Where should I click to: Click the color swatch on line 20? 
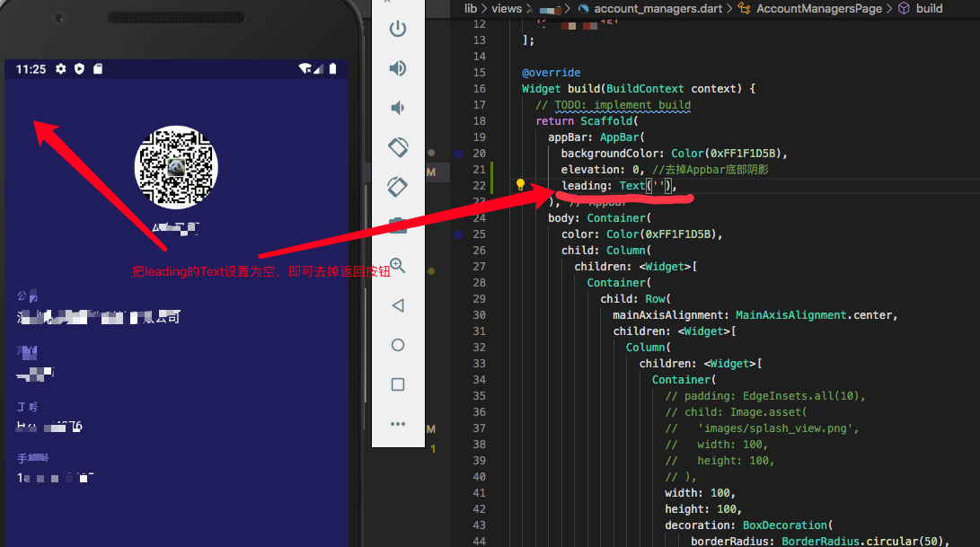pos(459,154)
